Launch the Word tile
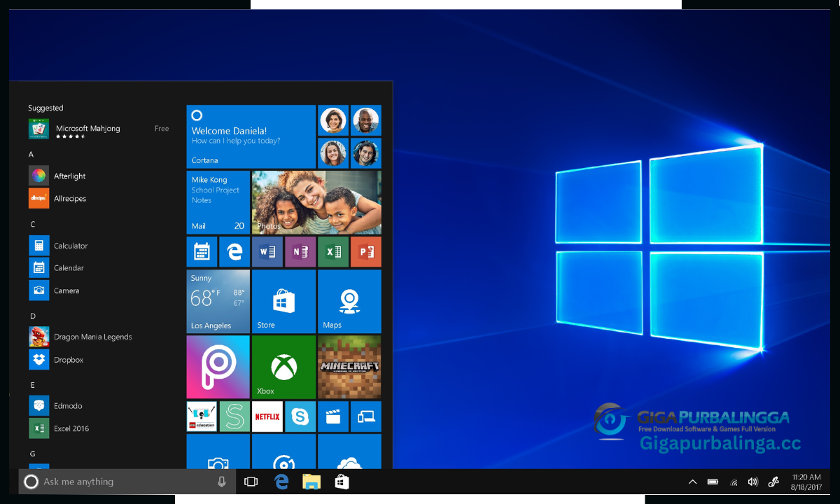This screenshot has width=840, height=504. (267, 251)
